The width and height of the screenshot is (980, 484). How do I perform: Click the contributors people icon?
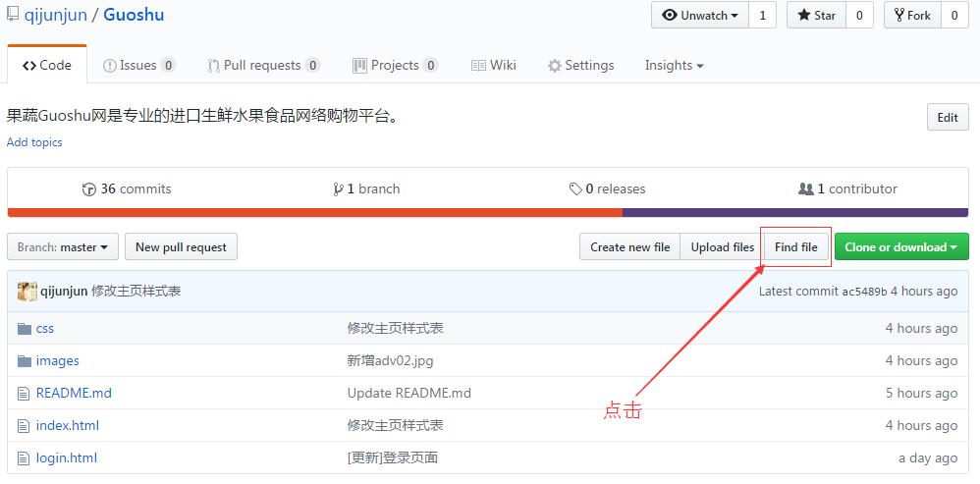point(805,188)
